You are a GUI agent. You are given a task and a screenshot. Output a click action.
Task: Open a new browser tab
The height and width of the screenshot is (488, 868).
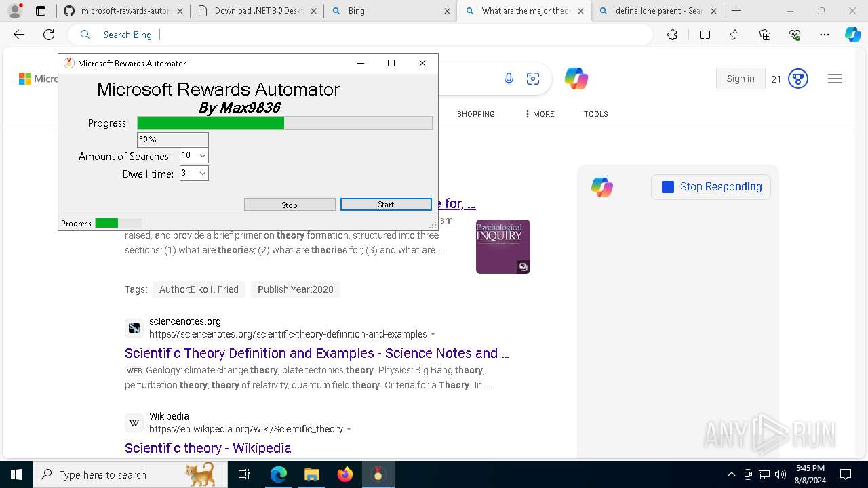(x=736, y=11)
